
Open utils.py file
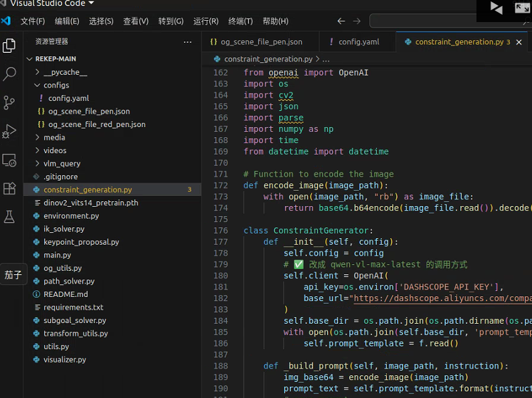pyautogui.click(x=112, y=346)
